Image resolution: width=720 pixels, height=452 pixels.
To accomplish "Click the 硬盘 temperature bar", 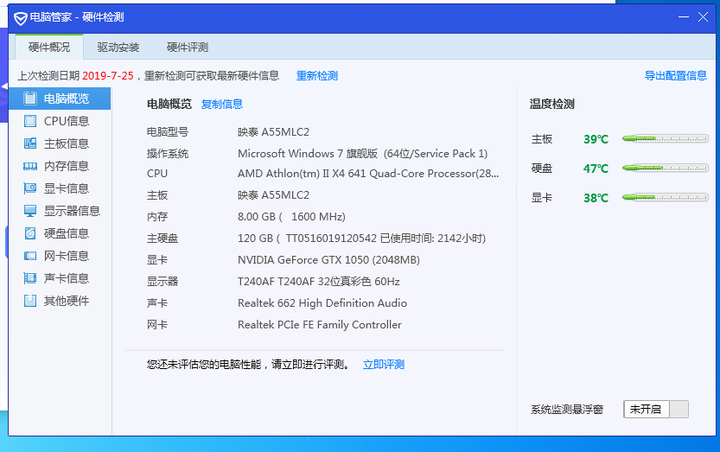I will pyautogui.click(x=665, y=168).
